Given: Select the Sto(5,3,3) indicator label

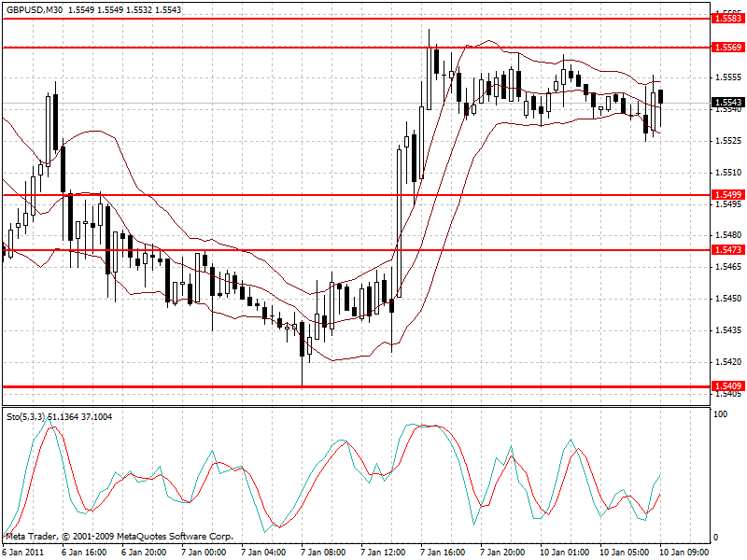Looking at the screenshot, I should pos(26,417).
